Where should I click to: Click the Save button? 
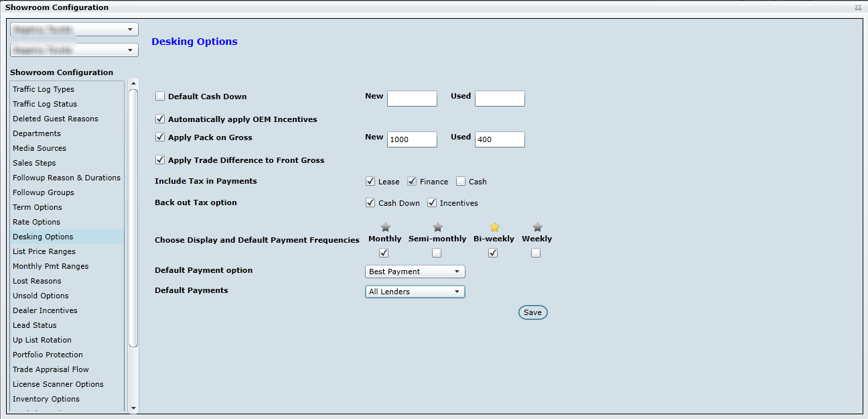(x=532, y=312)
